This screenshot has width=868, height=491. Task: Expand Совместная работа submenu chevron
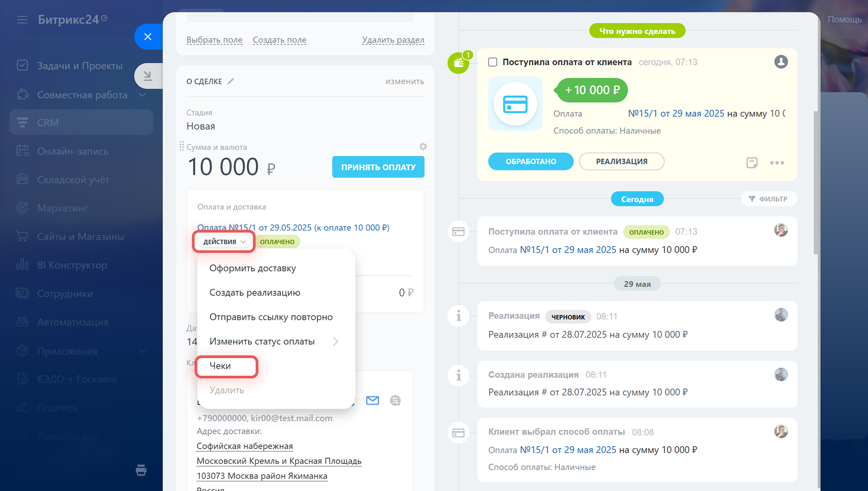point(142,94)
